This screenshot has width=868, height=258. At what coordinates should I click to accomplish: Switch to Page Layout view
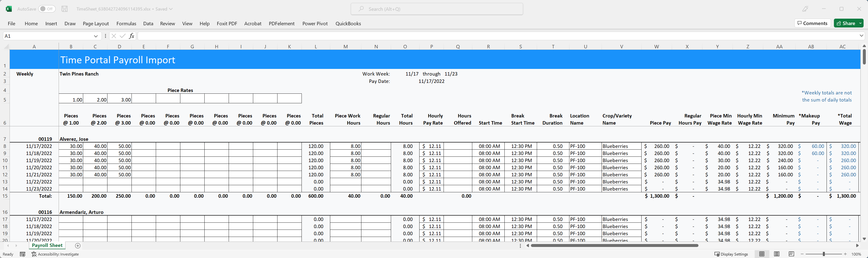coord(777,254)
